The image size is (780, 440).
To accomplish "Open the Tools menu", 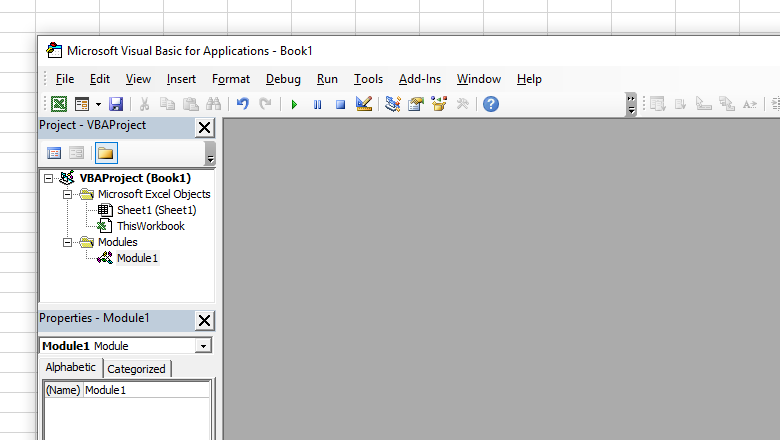I will click(368, 79).
